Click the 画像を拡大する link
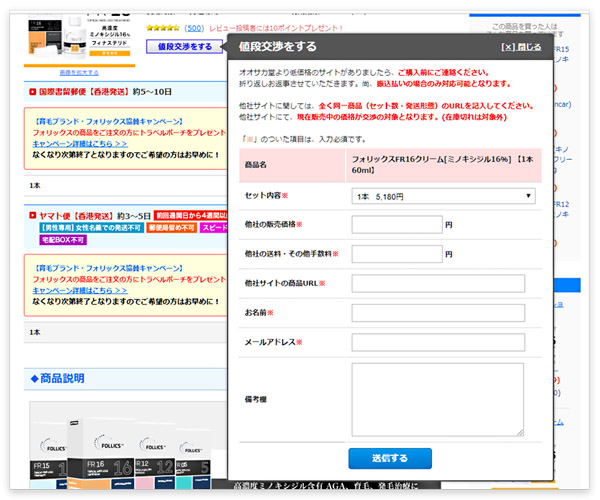600x500 pixels. [78, 73]
